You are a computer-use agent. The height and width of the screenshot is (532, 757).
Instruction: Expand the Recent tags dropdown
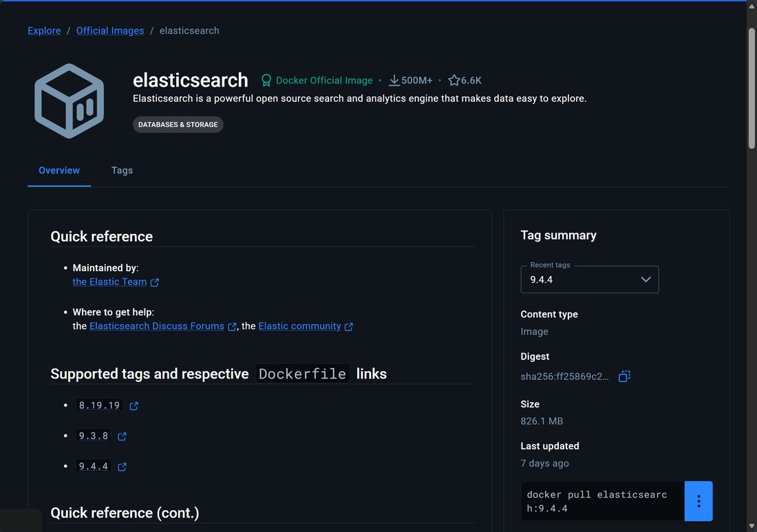[590, 279]
